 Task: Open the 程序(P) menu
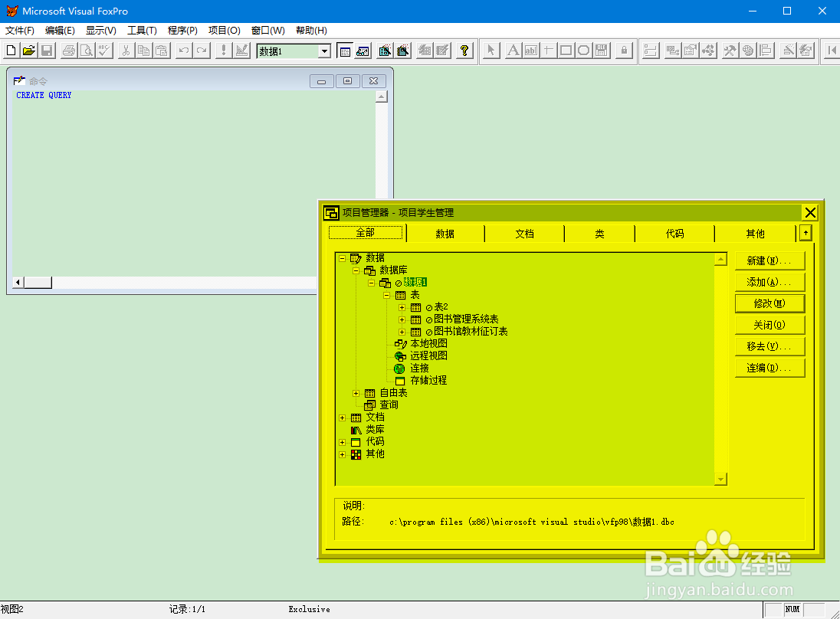[x=182, y=31]
